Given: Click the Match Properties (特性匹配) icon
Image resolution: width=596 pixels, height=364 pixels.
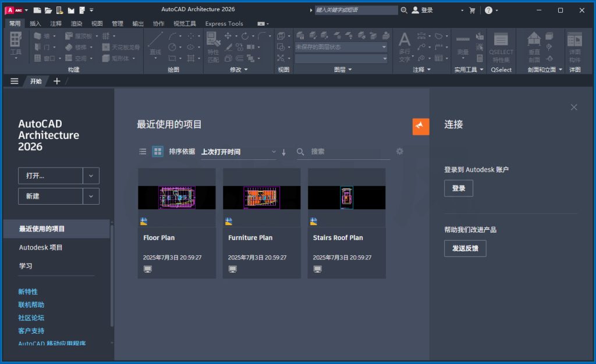Looking at the screenshot, I should coord(213,47).
